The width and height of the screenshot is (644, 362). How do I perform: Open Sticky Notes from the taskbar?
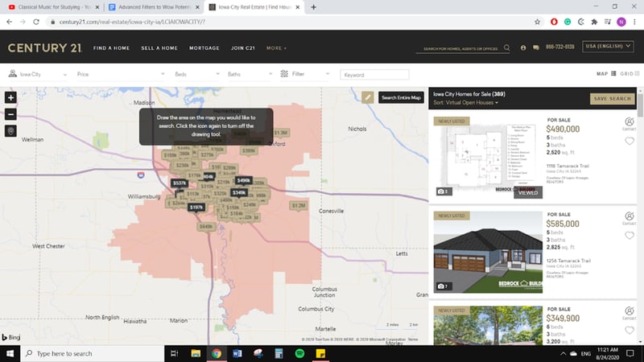[320, 353]
